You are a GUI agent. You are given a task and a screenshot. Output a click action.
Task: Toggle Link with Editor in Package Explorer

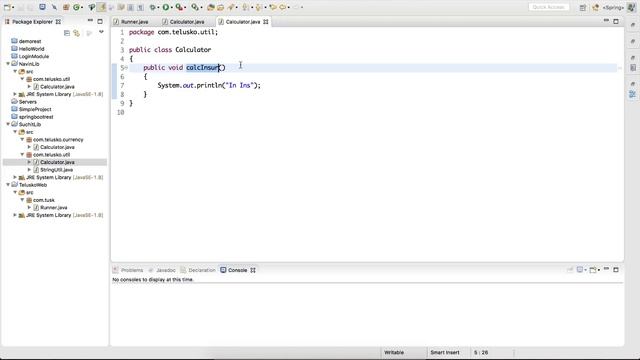pos(77,33)
